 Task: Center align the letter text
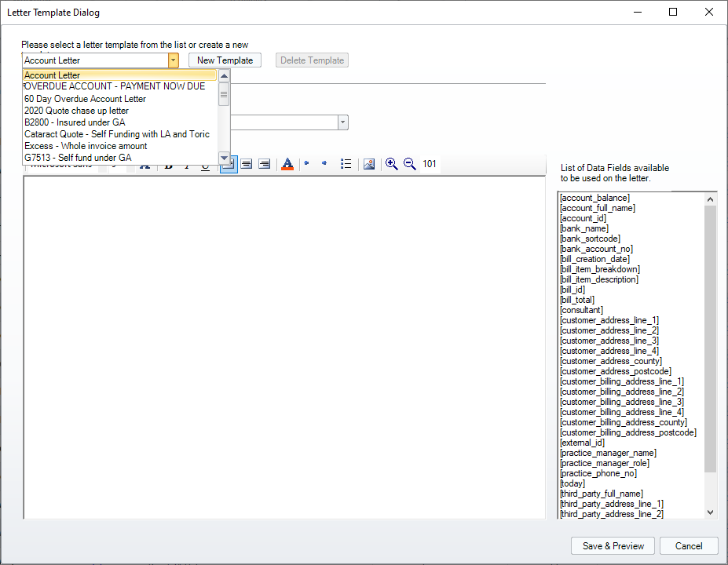[x=246, y=164]
